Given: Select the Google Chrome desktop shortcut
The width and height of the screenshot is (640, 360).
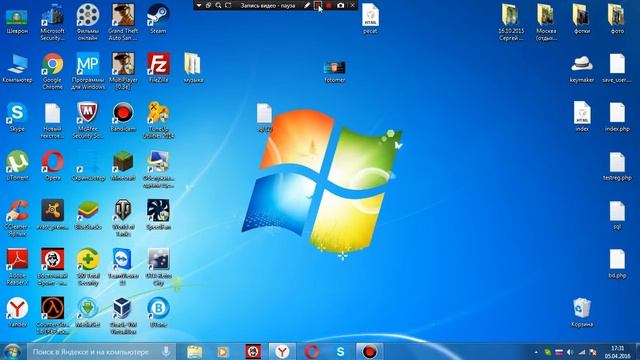Looking at the screenshot, I should pyautogui.click(x=52, y=71).
